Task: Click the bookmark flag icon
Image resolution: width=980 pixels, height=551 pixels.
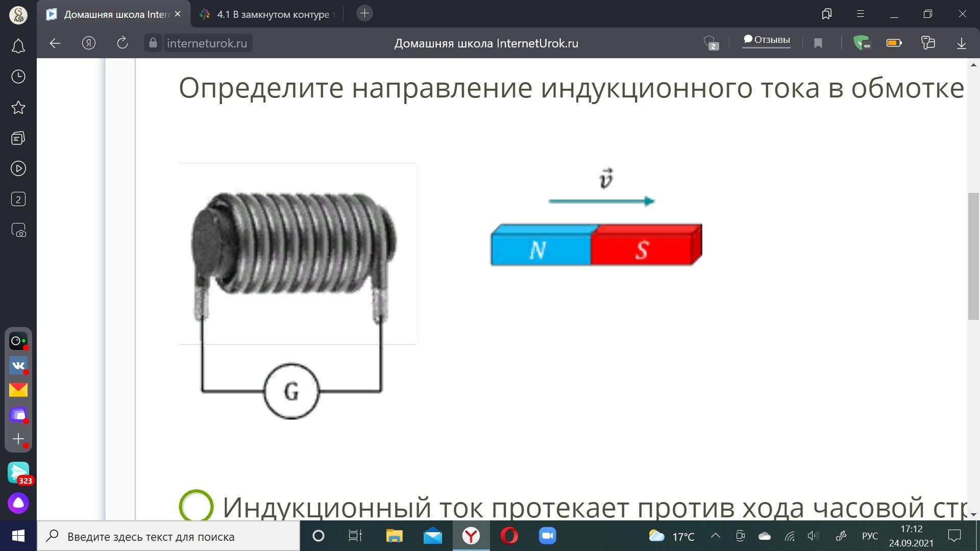Action: point(818,43)
